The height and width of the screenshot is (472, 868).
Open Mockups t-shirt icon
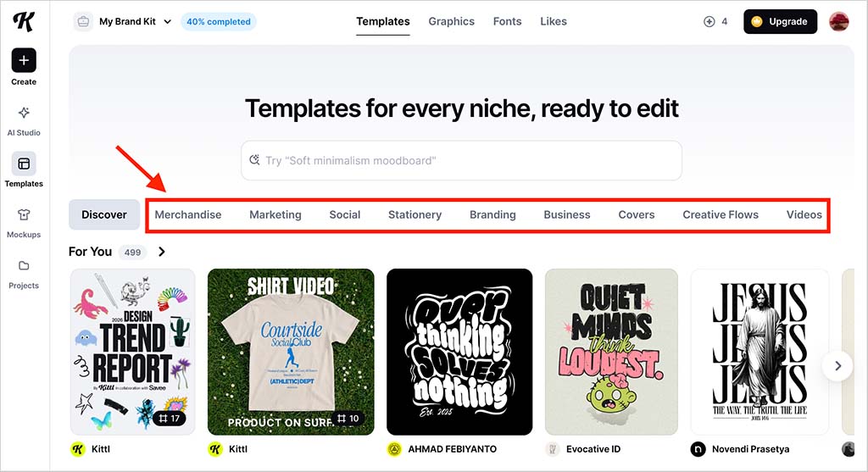tap(24, 214)
